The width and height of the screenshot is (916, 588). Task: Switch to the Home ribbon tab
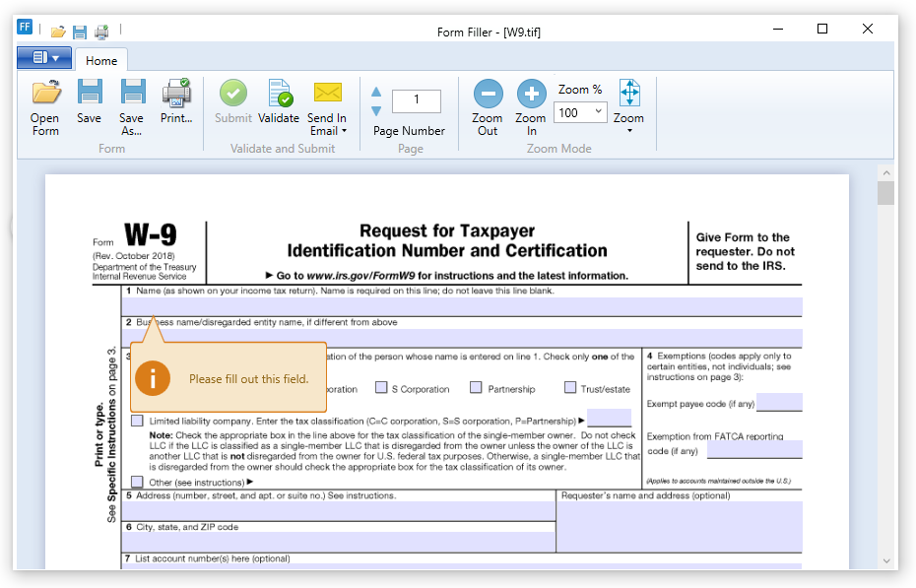101,60
